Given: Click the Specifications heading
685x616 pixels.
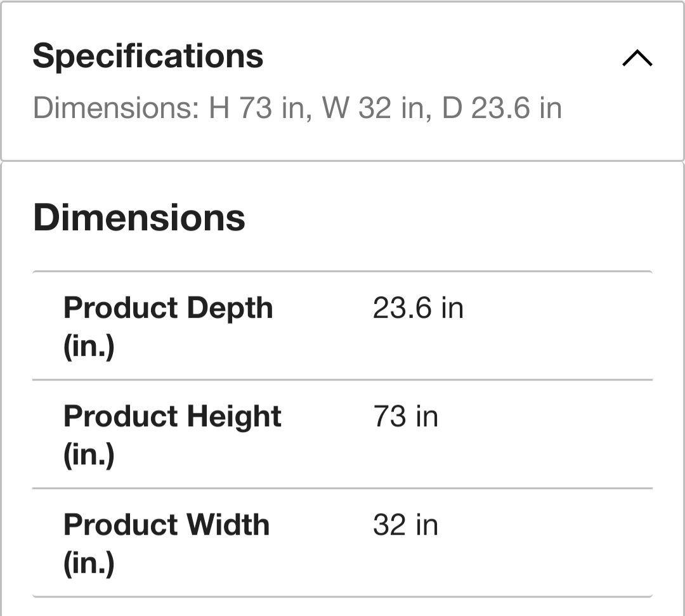Looking at the screenshot, I should tap(148, 56).
